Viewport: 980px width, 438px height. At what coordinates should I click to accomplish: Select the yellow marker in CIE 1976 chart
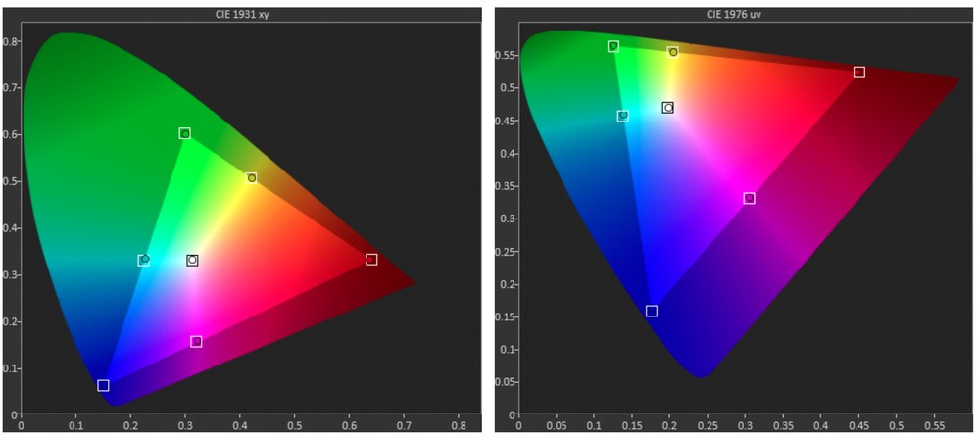(672, 51)
